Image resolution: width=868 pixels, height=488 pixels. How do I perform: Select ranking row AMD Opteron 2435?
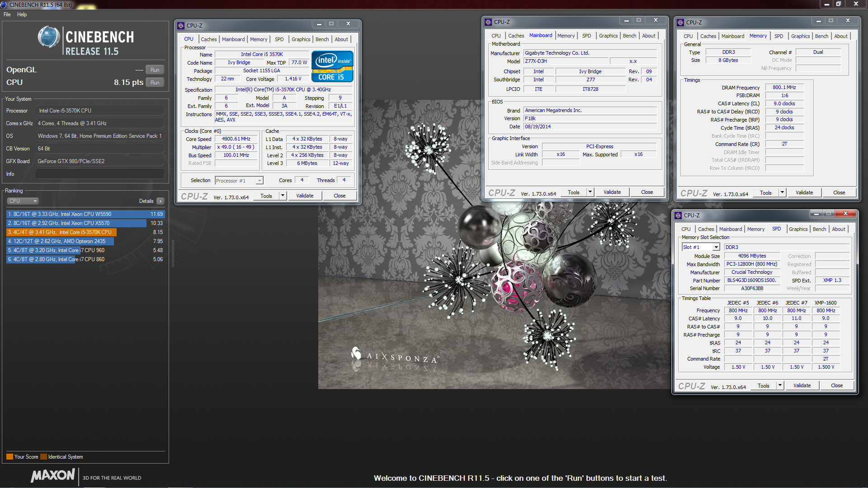85,241
